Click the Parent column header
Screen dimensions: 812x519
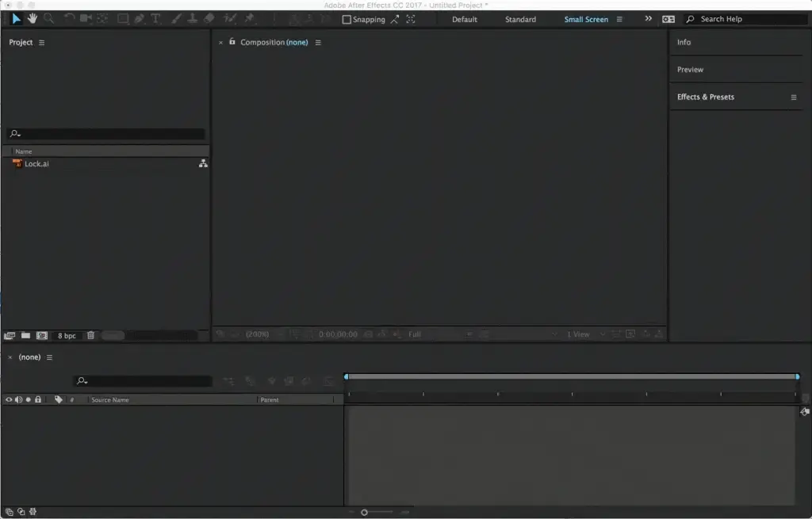pos(270,400)
